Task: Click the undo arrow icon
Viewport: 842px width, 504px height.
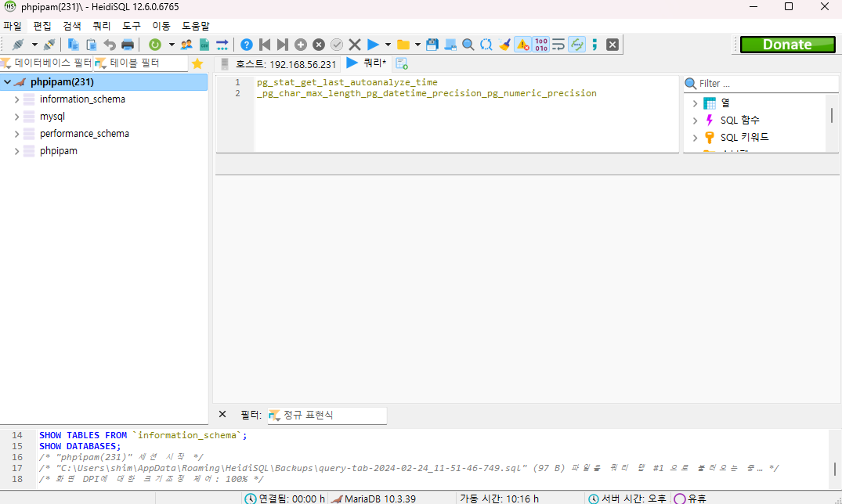Action: click(110, 45)
